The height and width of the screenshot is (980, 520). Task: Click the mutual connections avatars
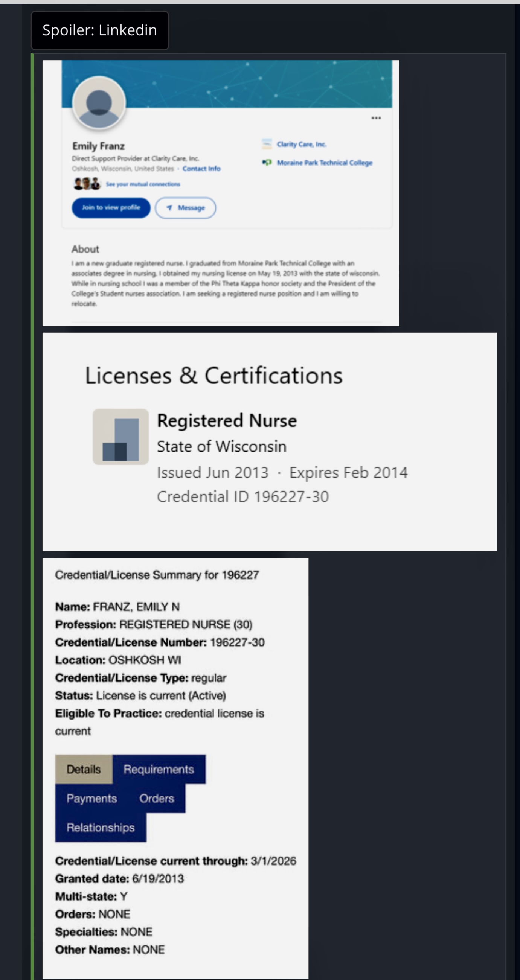point(87,184)
